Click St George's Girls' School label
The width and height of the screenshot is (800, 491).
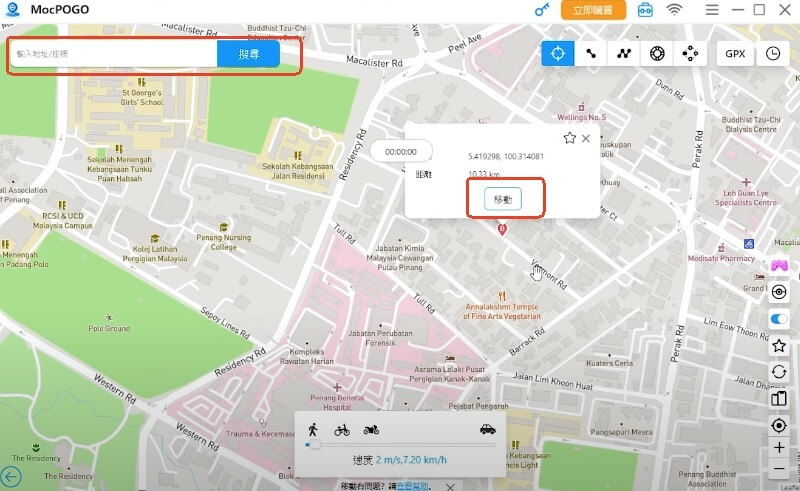[141, 97]
